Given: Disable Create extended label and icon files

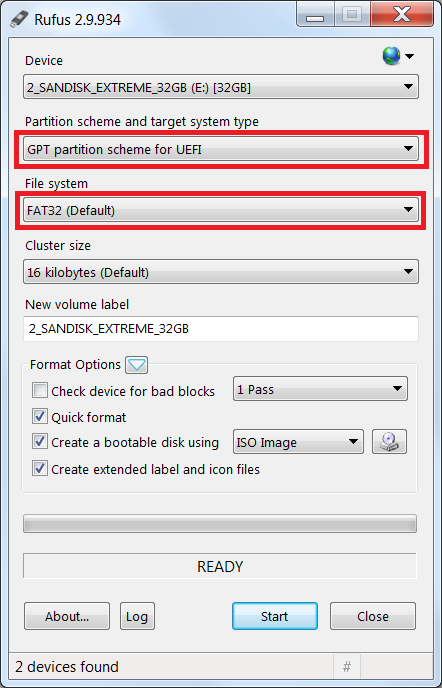Looking at the screenshot, I should [40, 469].
